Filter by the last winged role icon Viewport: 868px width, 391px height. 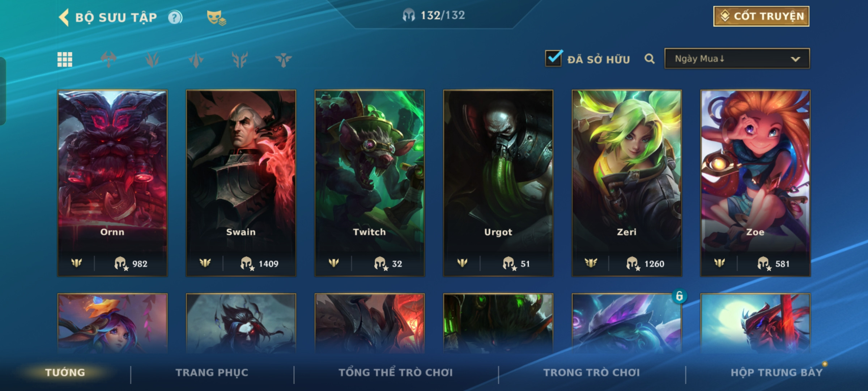point(284,59)
